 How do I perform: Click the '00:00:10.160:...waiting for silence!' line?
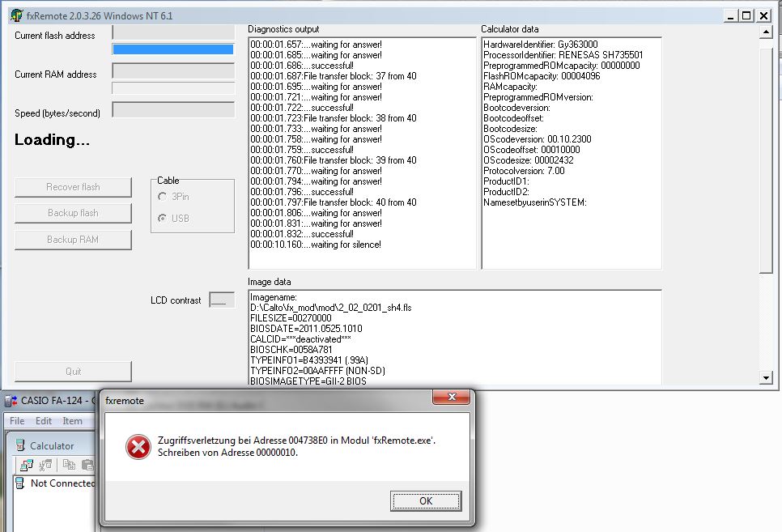316,245
